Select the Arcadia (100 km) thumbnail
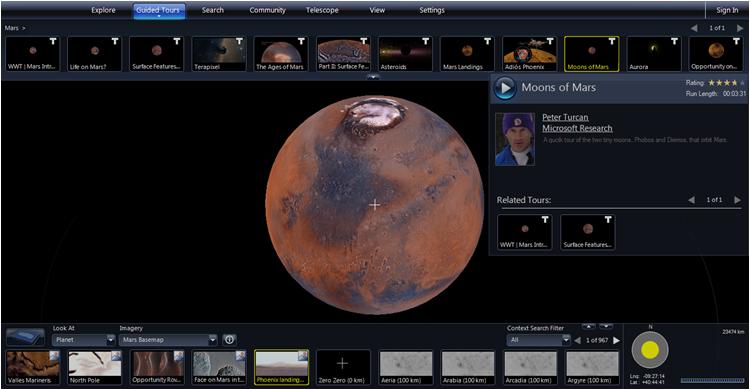The image size is (750, 390). (x=530, y=367)
